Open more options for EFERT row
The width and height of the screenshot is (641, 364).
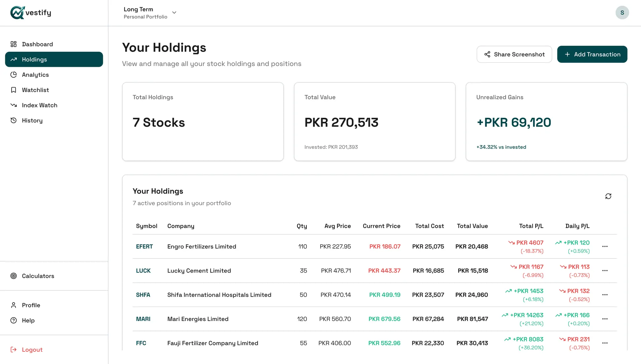coord(605,247)
